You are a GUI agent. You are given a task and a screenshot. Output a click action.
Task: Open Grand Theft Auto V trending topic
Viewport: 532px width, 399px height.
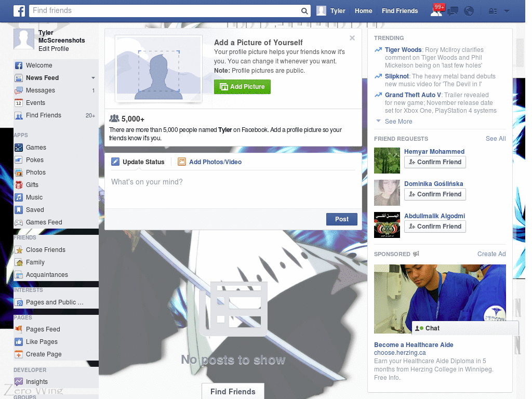(413, 95)
